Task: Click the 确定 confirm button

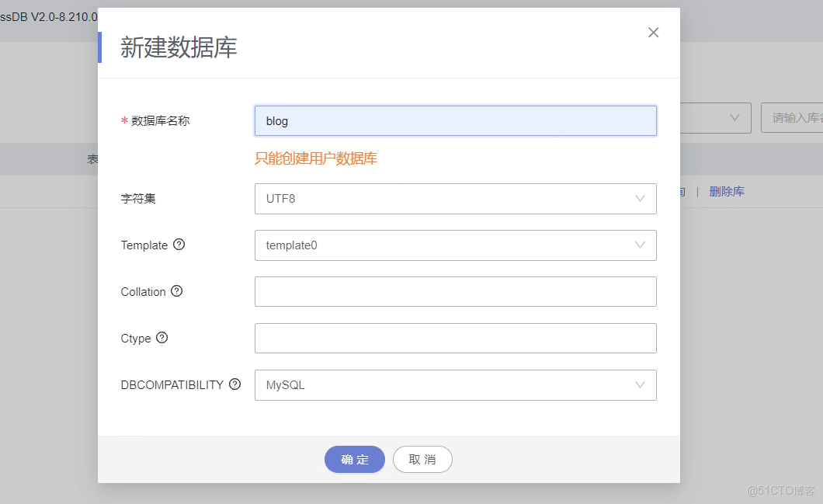Action: [x=355, y=459]
